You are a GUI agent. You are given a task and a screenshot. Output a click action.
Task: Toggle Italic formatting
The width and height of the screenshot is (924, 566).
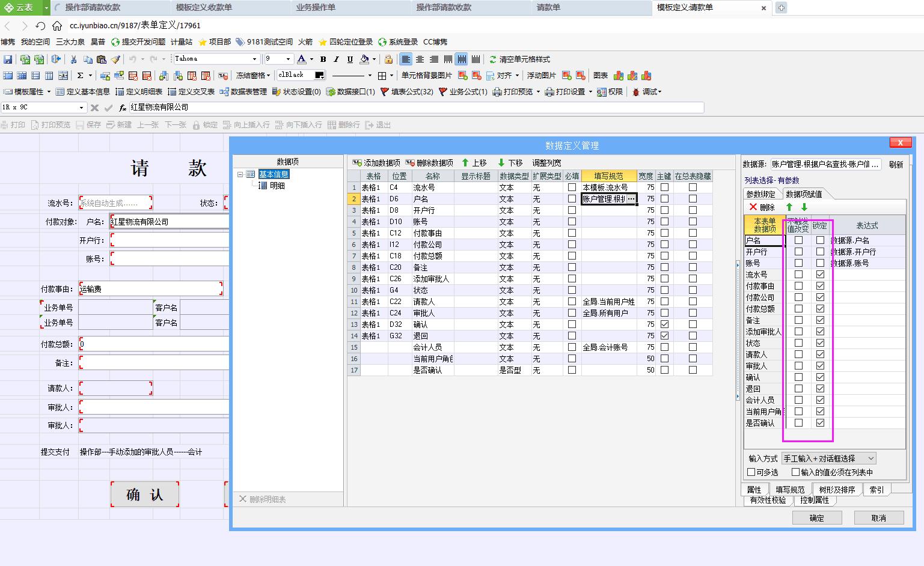coord(336,59)
